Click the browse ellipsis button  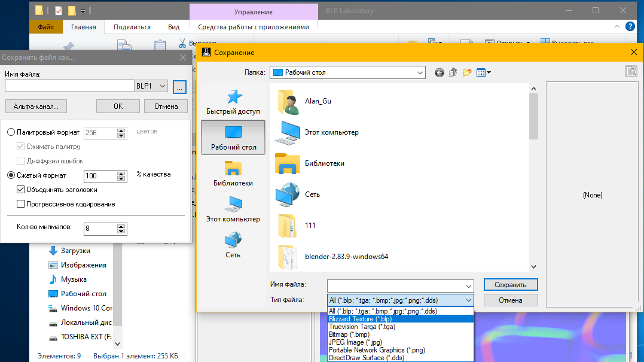[x=179, y=87]
